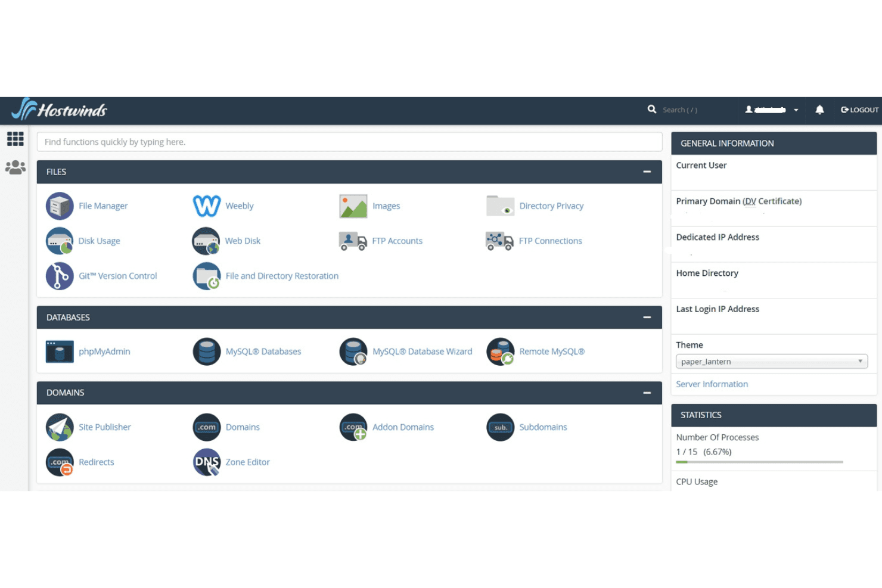882x588 pixels.
Task: Click the LOGOUT button
Action: point(859,110)
